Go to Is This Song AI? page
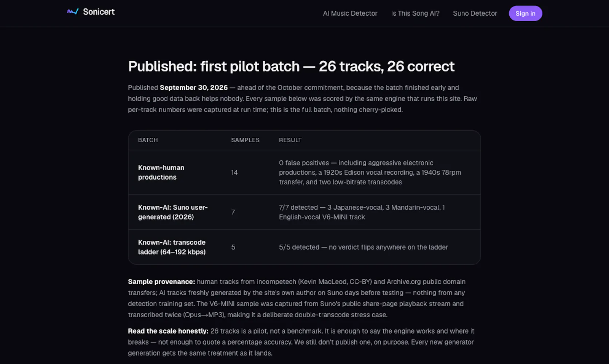Screen dimensions: 609x364 [415, 13]
